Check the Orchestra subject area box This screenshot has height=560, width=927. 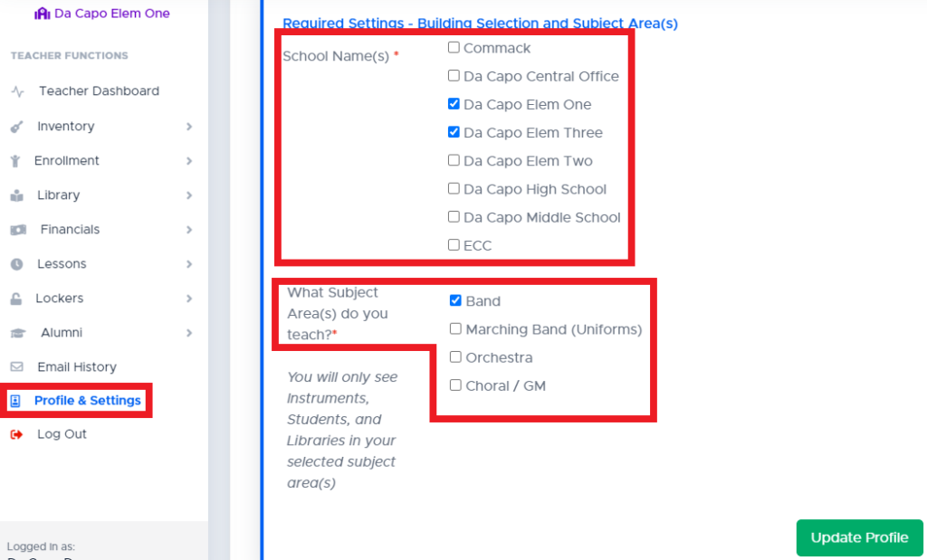click(455, 357)
